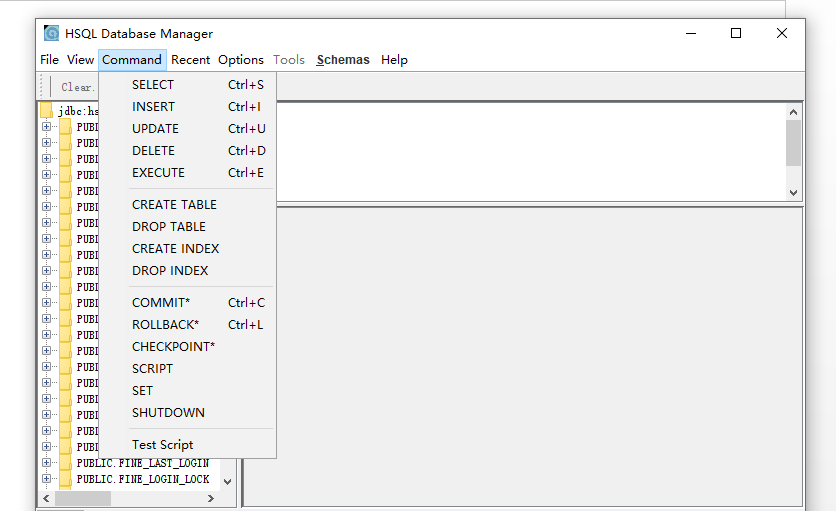This screenshot has height=511, width=836.
Task: Click tree horizontal scrollbar left arrow
Action: click(46, 498)
